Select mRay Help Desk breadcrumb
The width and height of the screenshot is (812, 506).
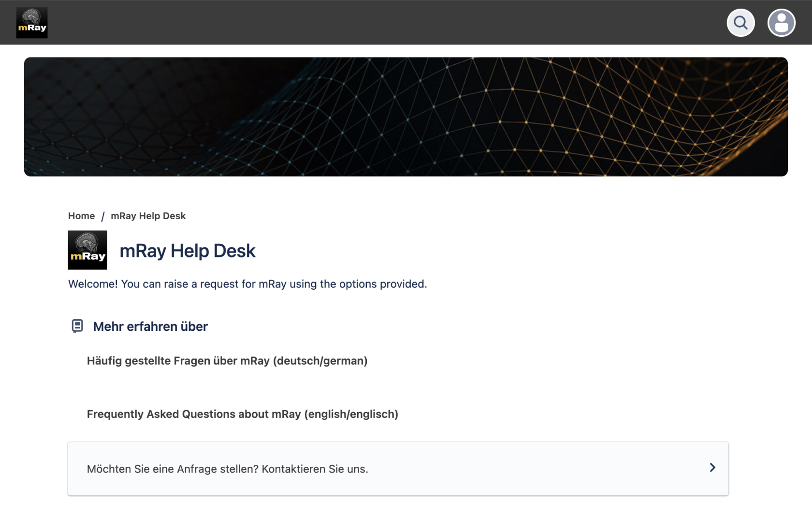tap(148, 216)
